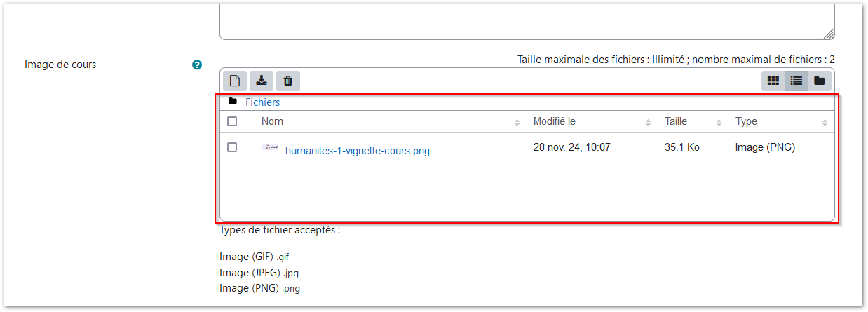Sort by Taille column arrows
Viewport: 868px width, 312px height.
tap(719, 123)
